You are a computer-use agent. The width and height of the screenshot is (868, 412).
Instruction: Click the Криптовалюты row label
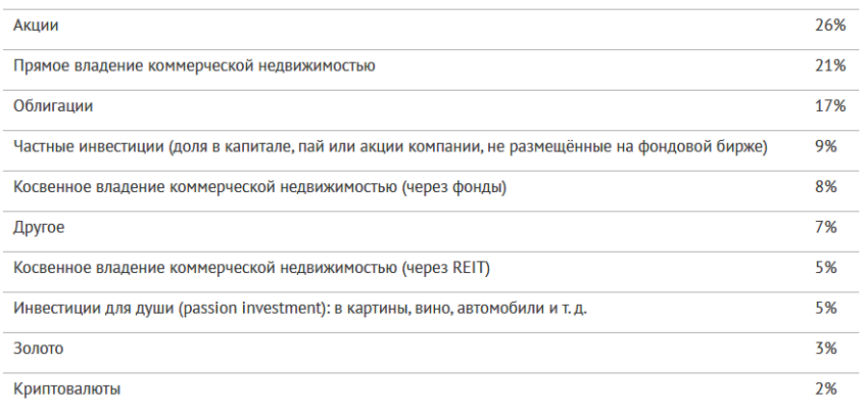[67, 390]
